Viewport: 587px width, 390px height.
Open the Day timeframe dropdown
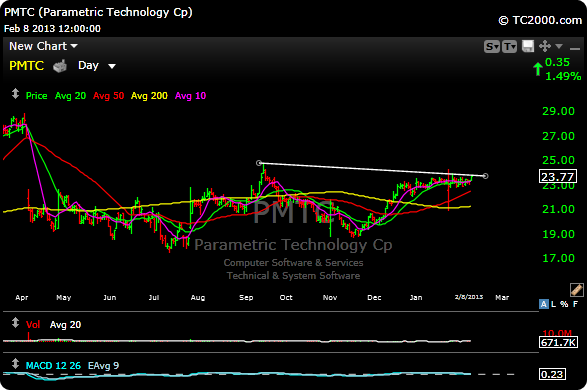pos(97,66)
